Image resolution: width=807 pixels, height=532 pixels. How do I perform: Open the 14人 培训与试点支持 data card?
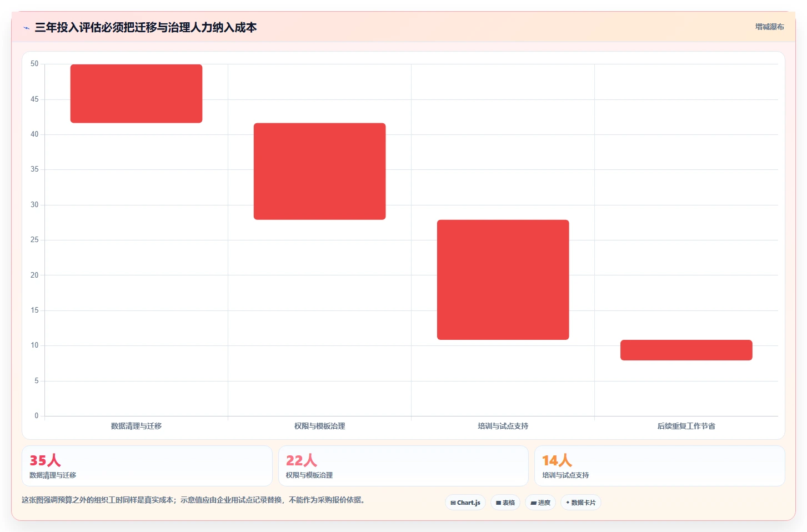(x=659, y=466)
